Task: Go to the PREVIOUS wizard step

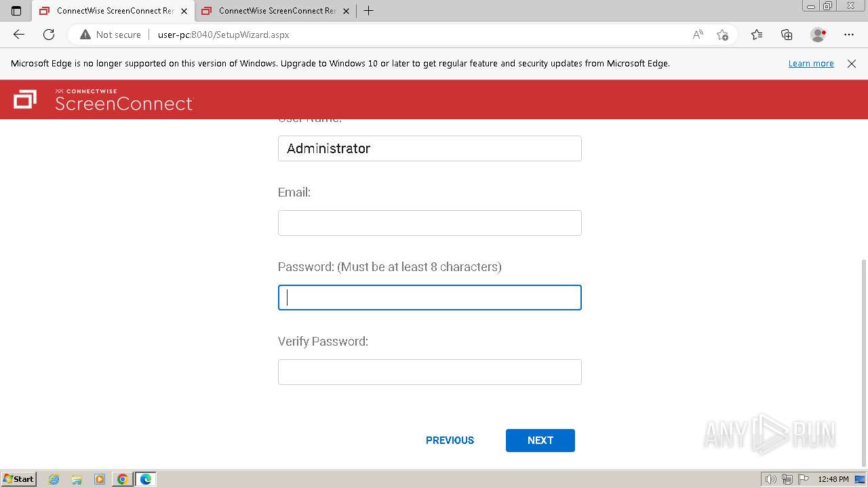Action: [x=450, y=441]
